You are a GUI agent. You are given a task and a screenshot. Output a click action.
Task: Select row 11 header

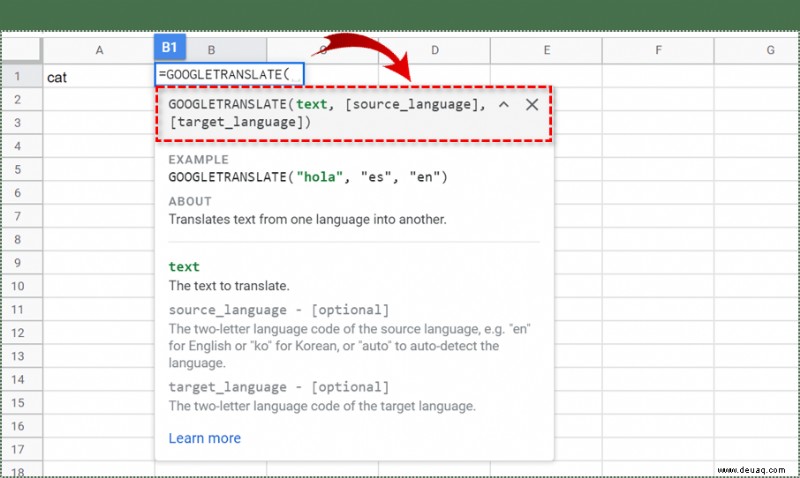(x=21, y=310)
